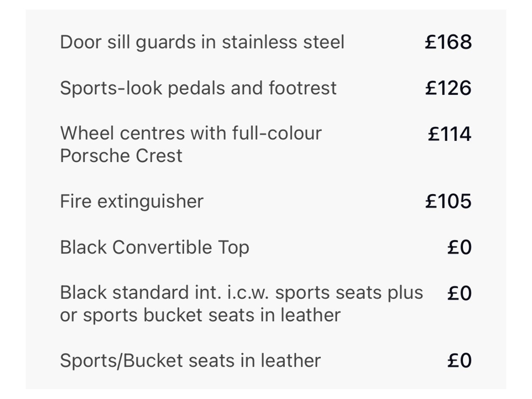Click the 'Wheel centres with full-colour' text line
The height and width of the screenshot is (399, 532).
[191, 133]
